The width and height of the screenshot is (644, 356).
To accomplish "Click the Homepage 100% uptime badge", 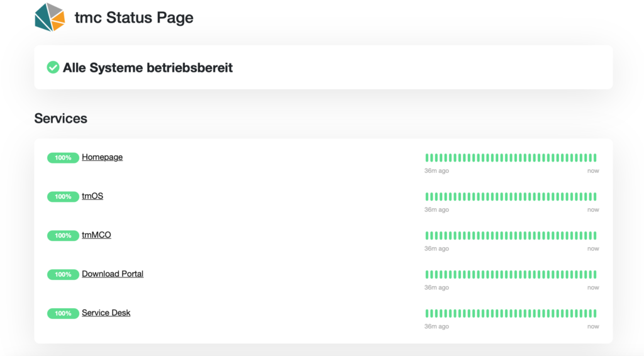I will click(63, 158).
